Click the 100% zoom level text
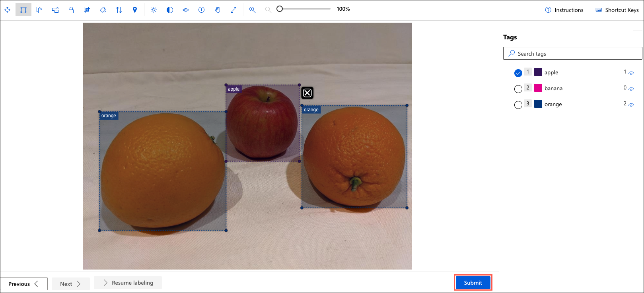Viewport: 644px width, 293px height. [343, 9]
